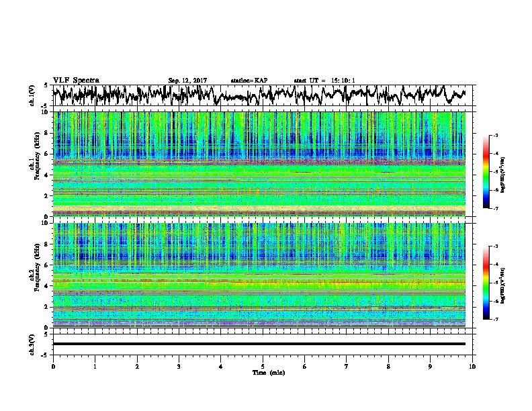This screenshot has height=411, width=532.
Task: Click time axis tick label "5"
Action: click(263, 367)
